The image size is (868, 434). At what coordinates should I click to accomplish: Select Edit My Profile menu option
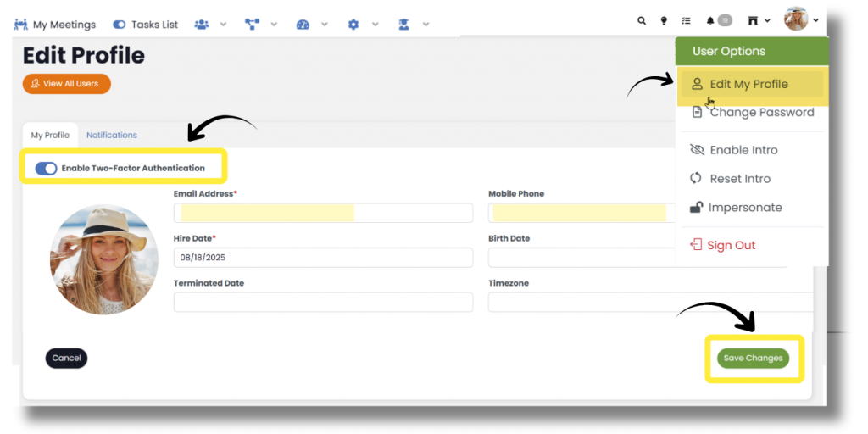[748, 84]
